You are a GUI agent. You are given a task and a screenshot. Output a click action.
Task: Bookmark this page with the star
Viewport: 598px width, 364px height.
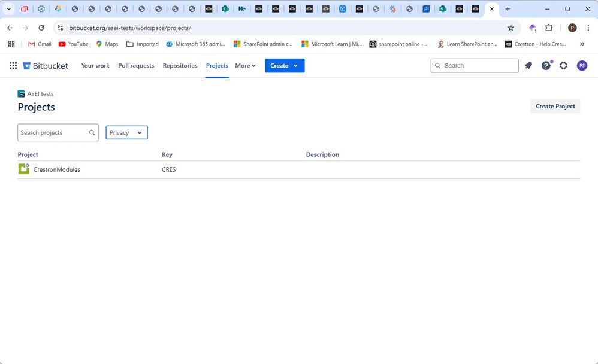[511, 28]
